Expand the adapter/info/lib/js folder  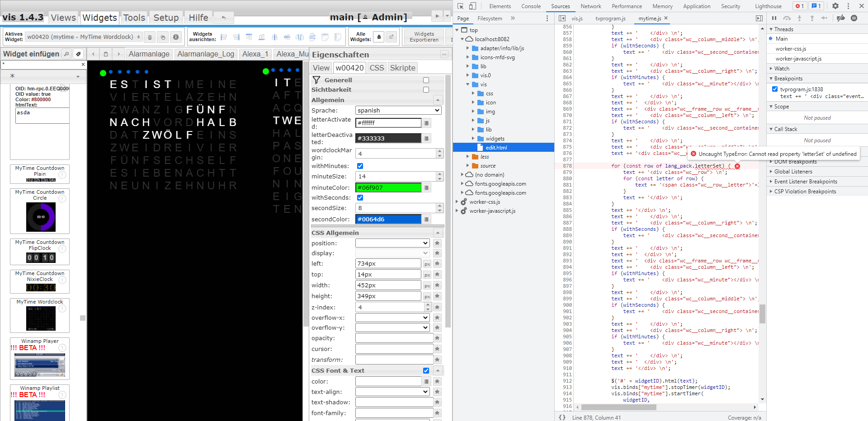click(468, 48)
